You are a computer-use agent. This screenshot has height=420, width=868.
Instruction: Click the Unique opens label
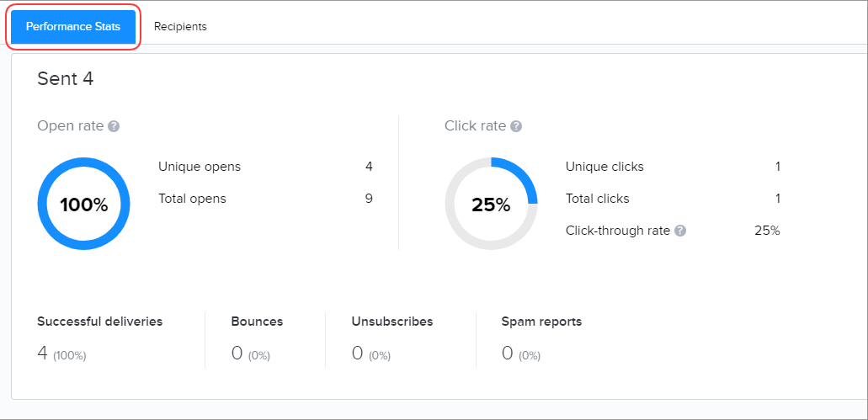tap(200, 167)
